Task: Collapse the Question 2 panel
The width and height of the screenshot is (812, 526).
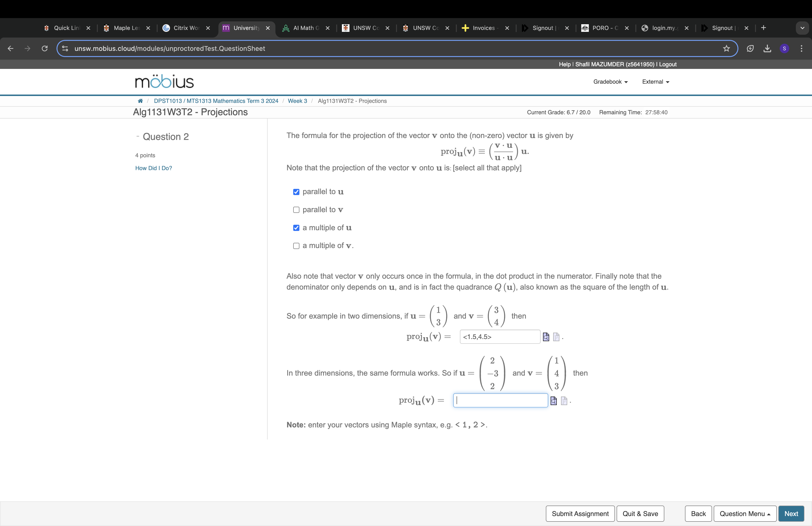Action: point(137,136)
